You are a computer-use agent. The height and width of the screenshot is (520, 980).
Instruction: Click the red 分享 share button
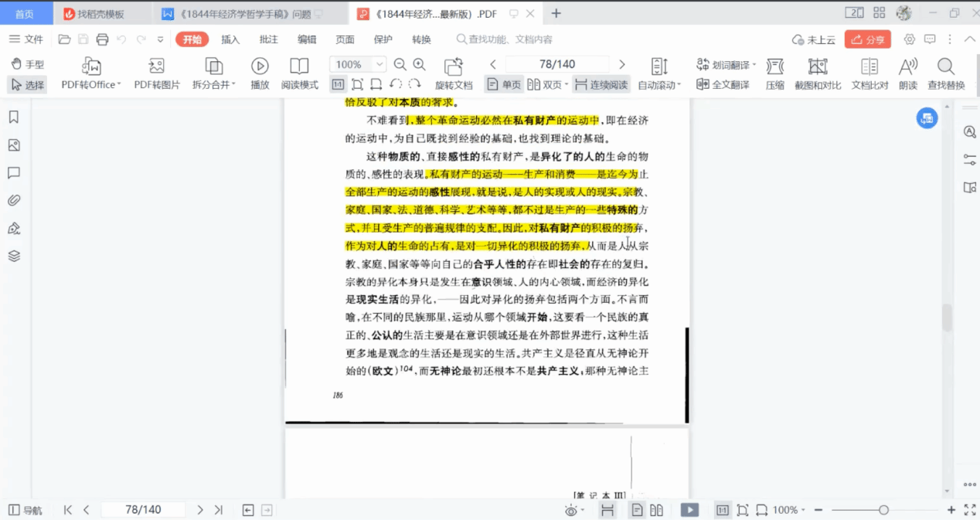coord(867,39)
